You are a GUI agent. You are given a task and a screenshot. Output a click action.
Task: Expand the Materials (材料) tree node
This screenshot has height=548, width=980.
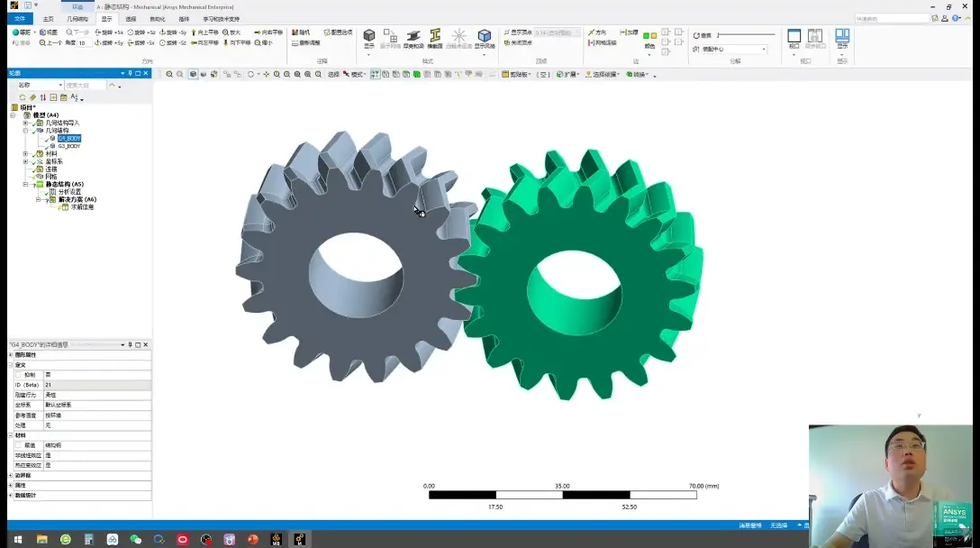point(25,153)
